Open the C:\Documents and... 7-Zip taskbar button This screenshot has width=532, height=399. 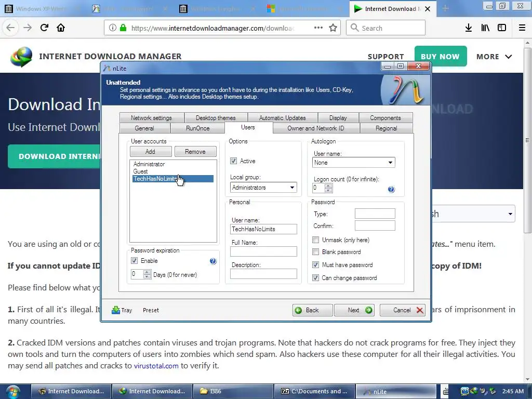click(x=314, y=391)
